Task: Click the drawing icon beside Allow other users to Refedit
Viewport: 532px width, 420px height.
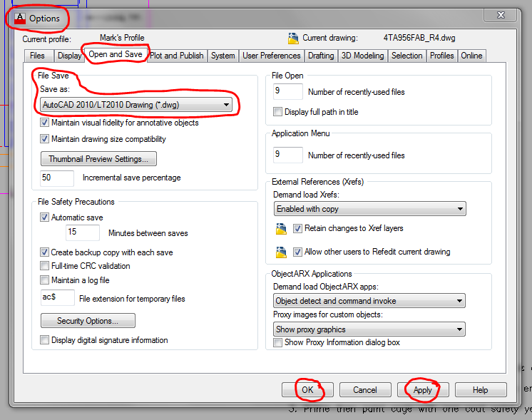Action: [281, 252]
